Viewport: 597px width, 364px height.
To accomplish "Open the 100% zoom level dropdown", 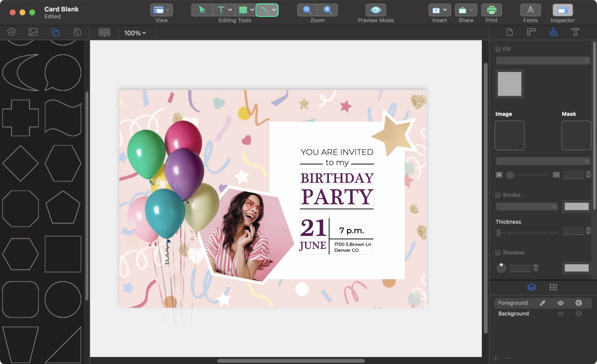I will pos(135,33).
